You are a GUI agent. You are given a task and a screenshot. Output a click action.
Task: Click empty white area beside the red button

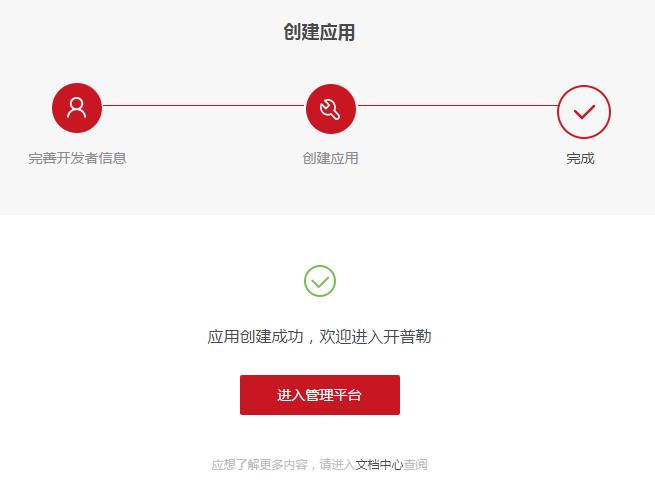click(522, 395)
